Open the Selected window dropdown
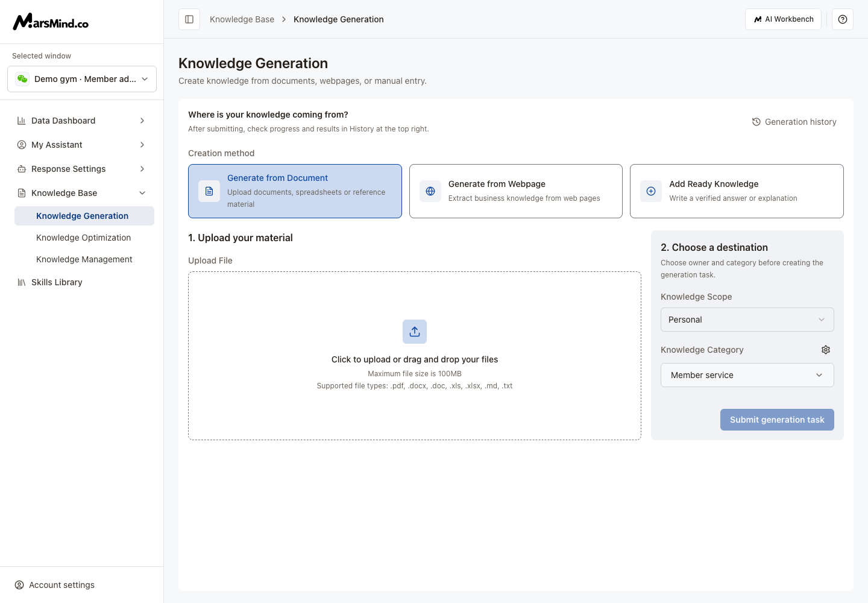Screen dimensions: 868x603 (x=82, y=79)
